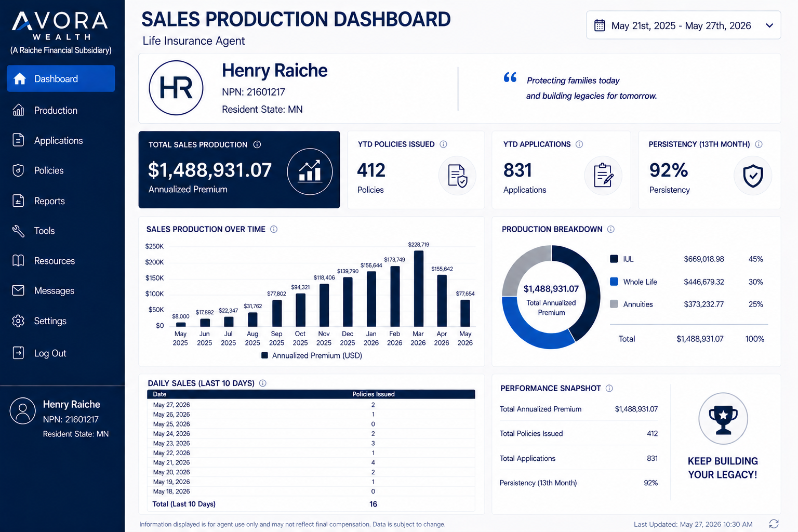Click info icon beside YTD Applications
The height and width of the screenshot is (532, 798).
point(579,144)
